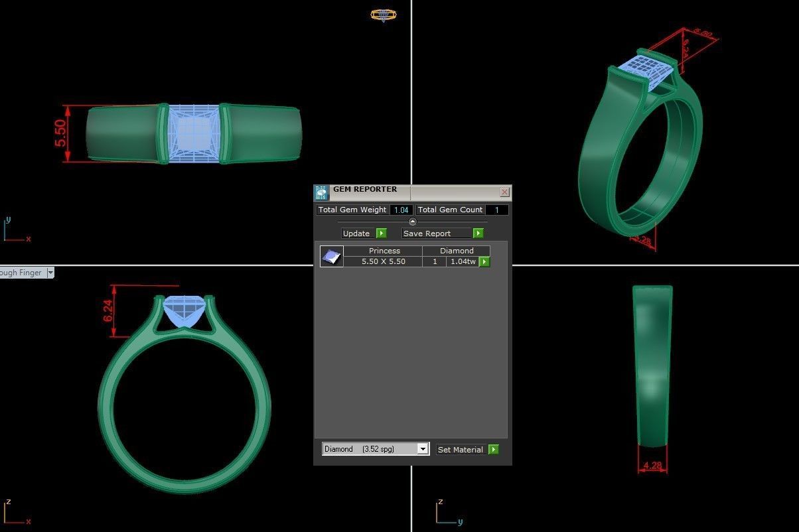Click the 6.24 dimension in front view
This screenshot has width=799, height=532.
coord(108,311)
